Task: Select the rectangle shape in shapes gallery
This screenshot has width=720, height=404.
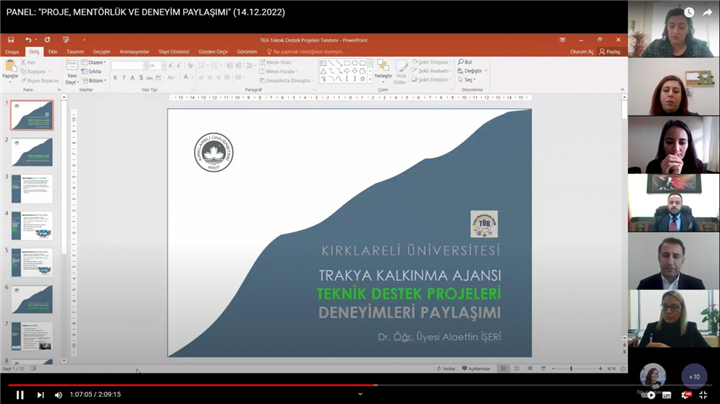Action: (347, 63)
